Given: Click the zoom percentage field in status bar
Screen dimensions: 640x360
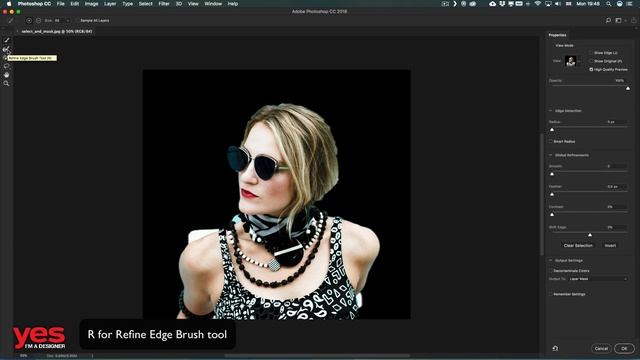Looking at the screenshot, I should click(x=24, y=356).
